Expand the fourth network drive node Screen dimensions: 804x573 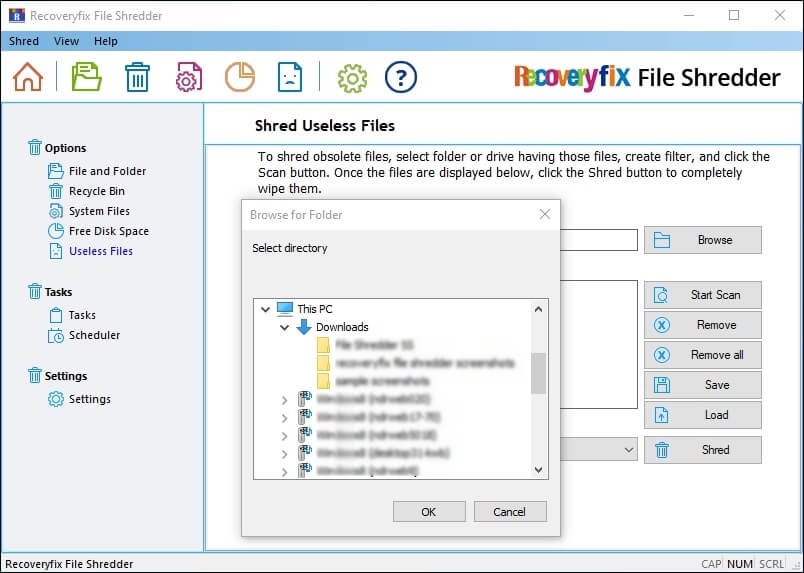pyautogui.click(x=284, y=454)
